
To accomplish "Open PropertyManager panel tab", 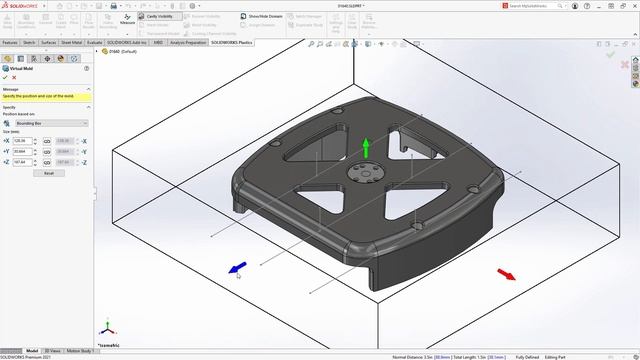I will [21, 59].
